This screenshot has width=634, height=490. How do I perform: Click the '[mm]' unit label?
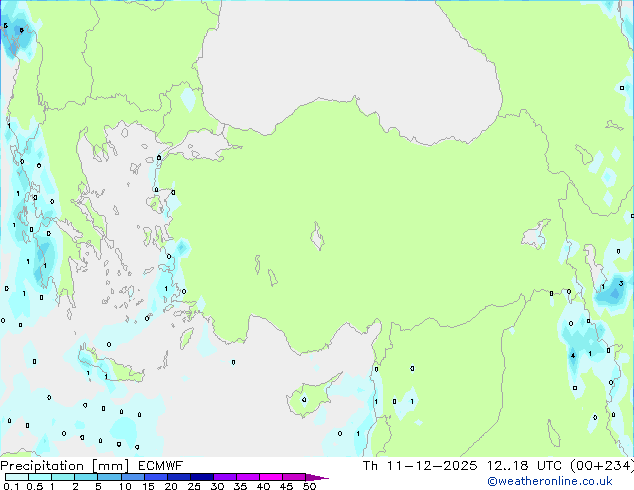pos(111,466)
